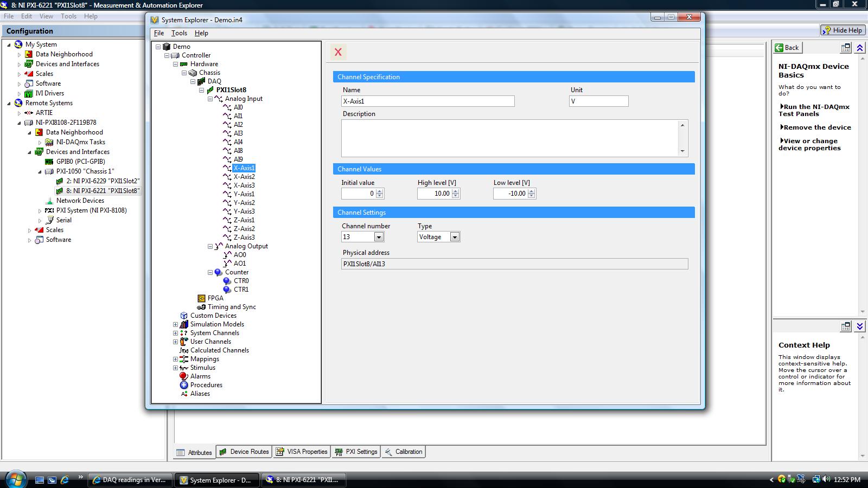Click the Unit input field
The height and width of the screenshot is (488, 868).
[x=599, y=101]
